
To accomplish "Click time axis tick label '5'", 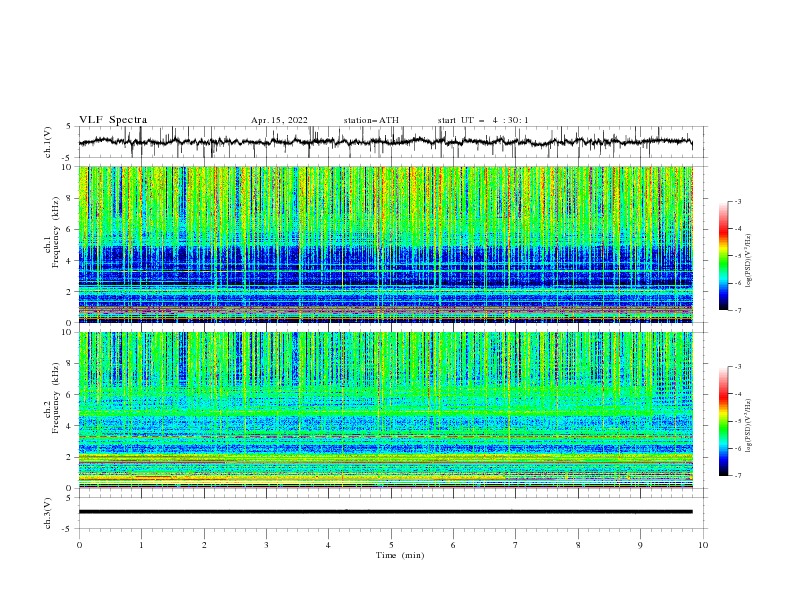I will pos(391,545).
